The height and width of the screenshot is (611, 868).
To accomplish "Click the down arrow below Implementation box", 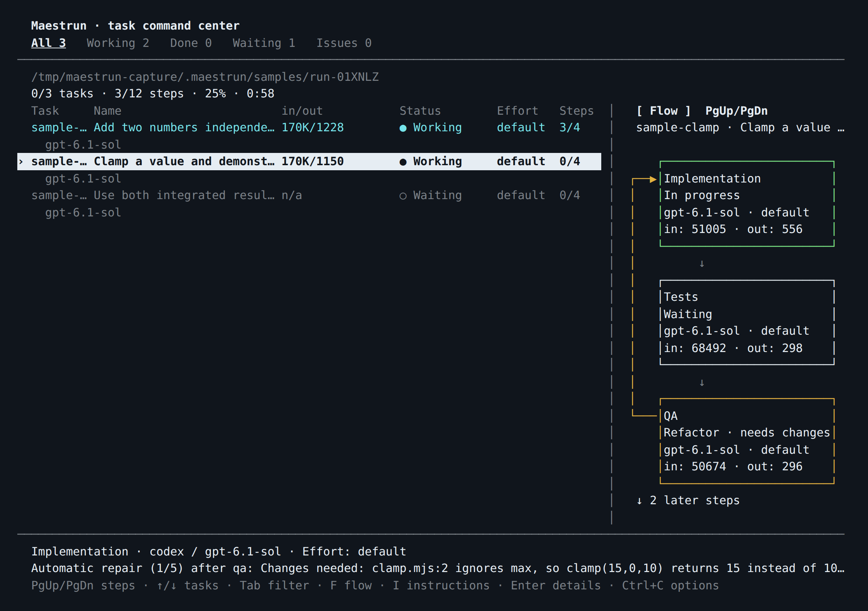I will tap(702, 264).
